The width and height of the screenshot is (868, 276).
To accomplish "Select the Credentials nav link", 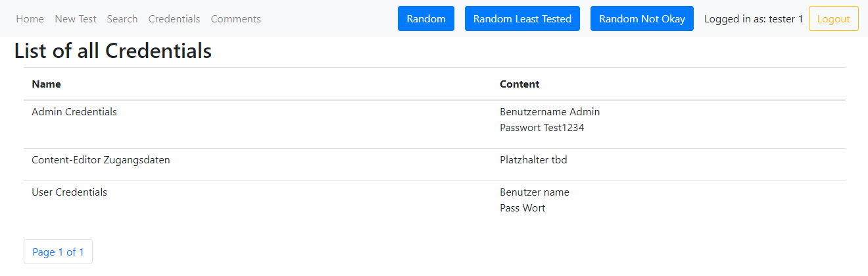I will point(174,19).
